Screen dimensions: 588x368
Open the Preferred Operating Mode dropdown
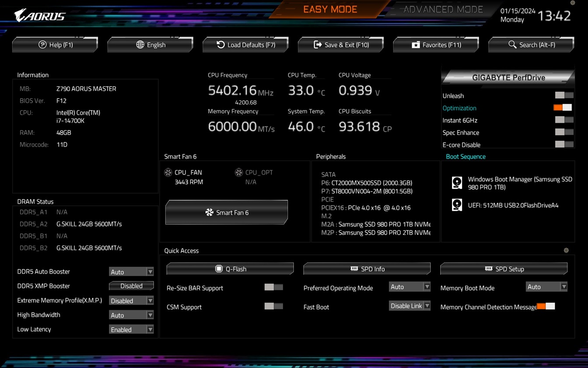coord(410,287)
